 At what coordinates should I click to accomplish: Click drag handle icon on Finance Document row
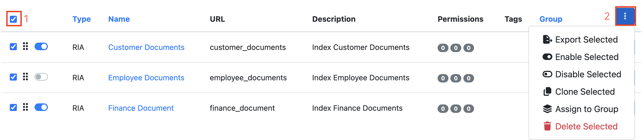click(25, 107)
